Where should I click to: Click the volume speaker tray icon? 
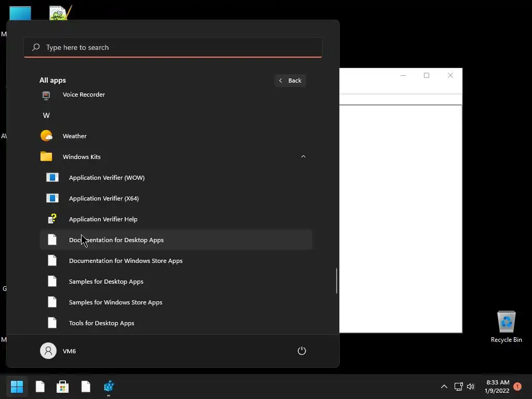point(471,387)
